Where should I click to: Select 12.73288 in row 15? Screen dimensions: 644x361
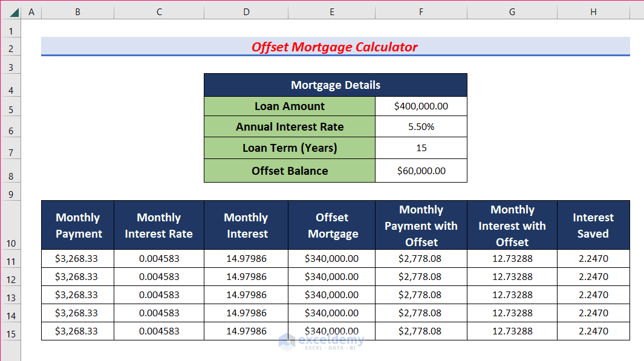(x=512, y=331)
